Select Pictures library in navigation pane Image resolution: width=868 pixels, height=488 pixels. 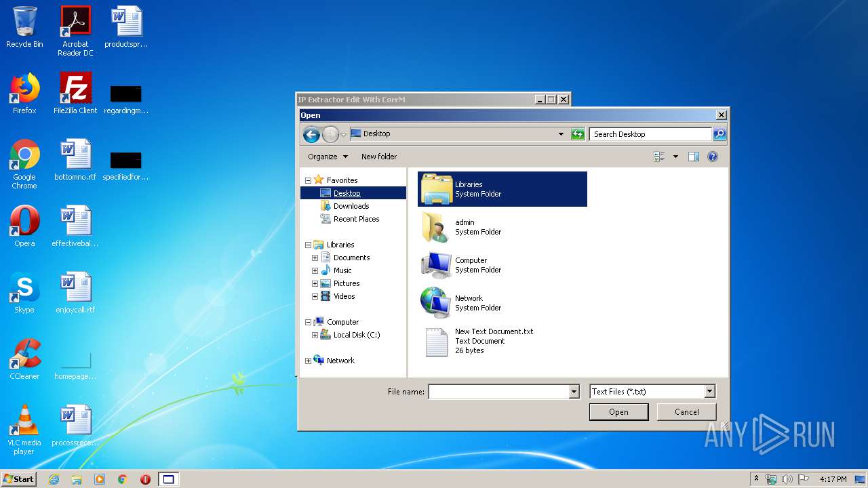pyautogui.click(x=347, y=283)
